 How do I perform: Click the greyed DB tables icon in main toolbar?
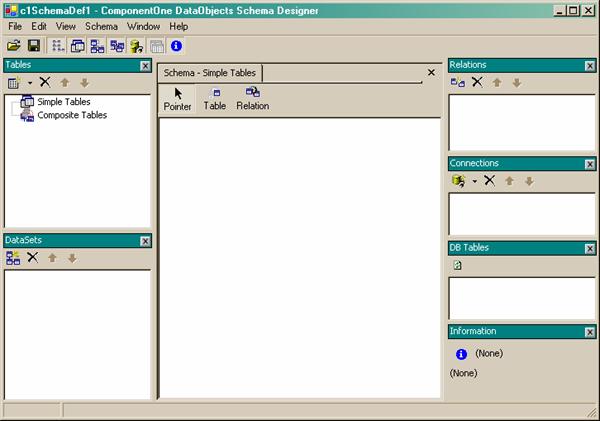tap(157, 46)
